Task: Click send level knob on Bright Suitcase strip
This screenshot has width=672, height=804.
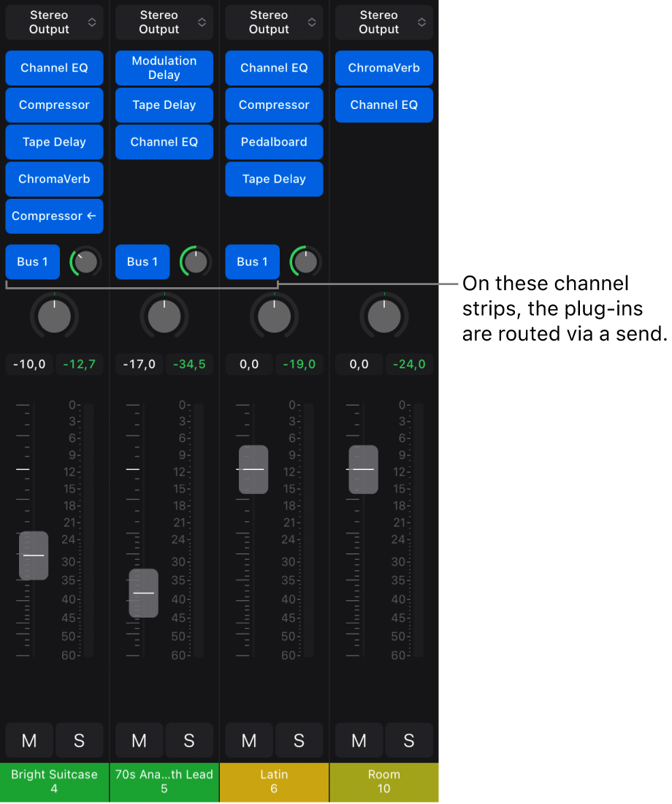Action: (85, 262)
